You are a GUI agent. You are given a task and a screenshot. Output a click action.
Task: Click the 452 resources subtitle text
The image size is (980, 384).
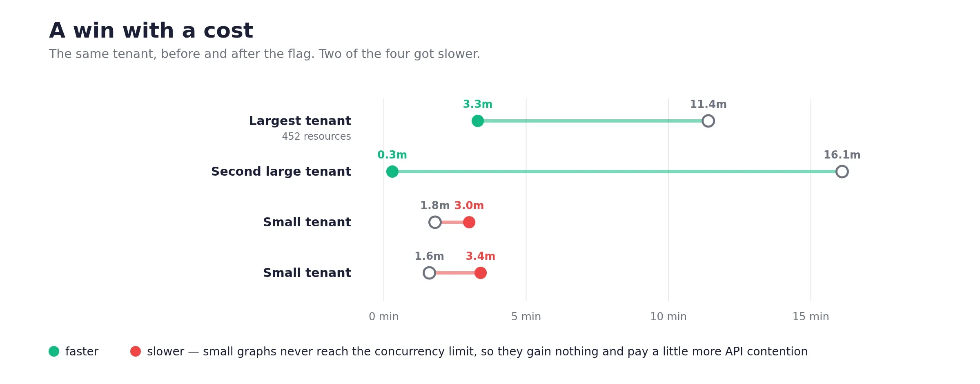(x=316, y=136)
